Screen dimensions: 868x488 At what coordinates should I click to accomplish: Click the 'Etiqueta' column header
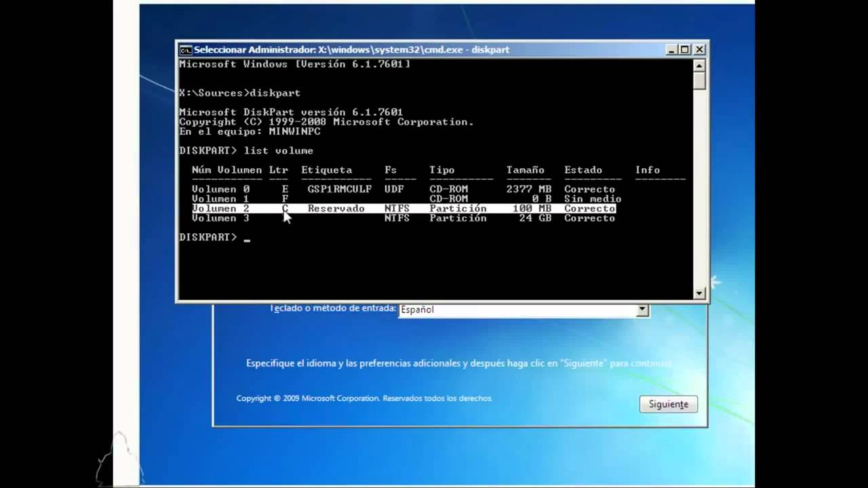coord(326,170)
